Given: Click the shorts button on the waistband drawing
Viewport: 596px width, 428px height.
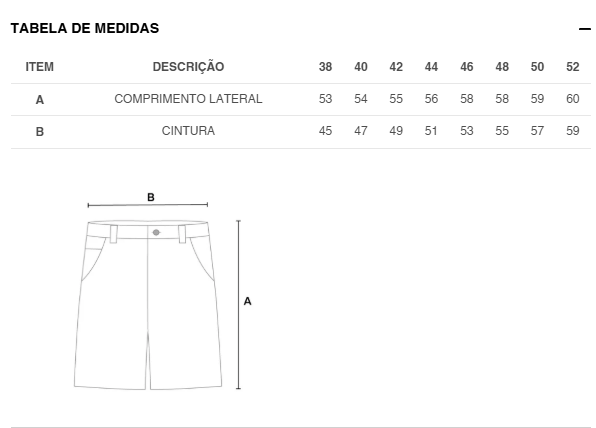Looking at the screenshot, I should (156, 232).
